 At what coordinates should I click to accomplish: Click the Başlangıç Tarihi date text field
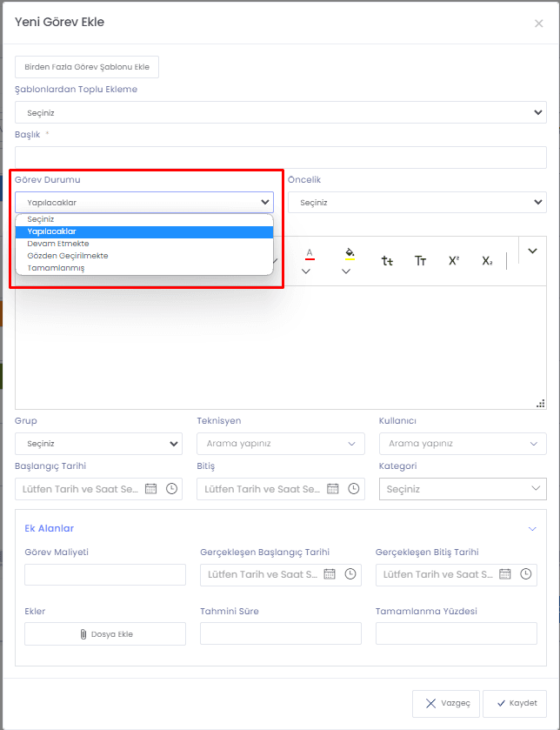[80, 489]
